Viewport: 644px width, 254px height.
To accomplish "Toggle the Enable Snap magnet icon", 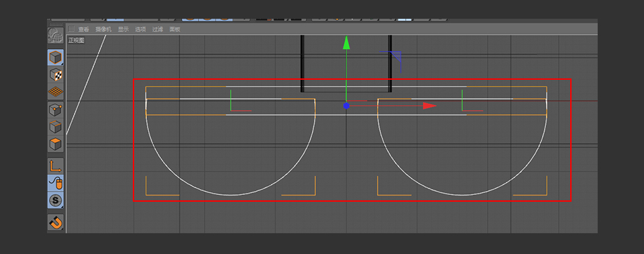I will click(x=56, y=222).
